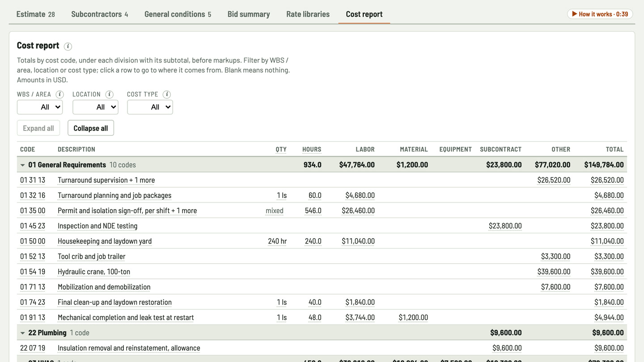Open the Cost type filter dropdown
This screenshot has height=362, width=644.
pos(150,107)
